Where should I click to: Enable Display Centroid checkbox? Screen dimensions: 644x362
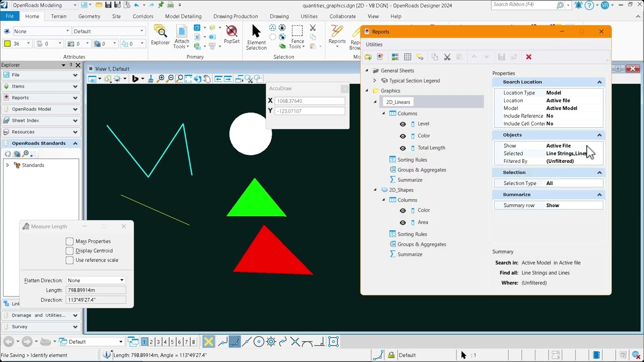[x=69, y=250]
